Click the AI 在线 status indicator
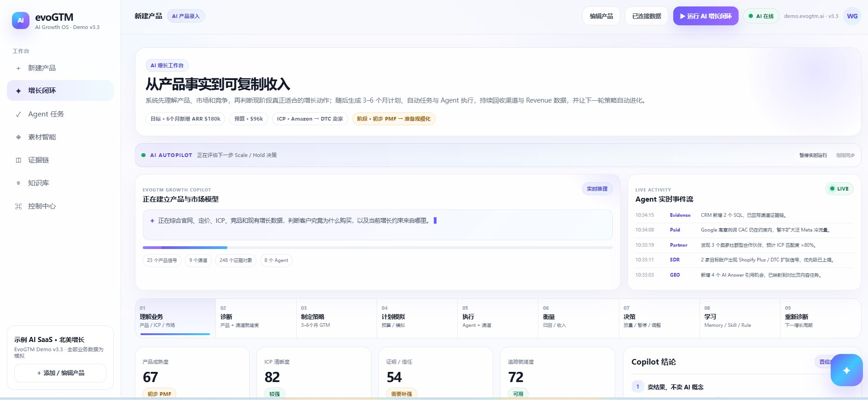This screenshot has width=868, height=400. coord(761,16)
